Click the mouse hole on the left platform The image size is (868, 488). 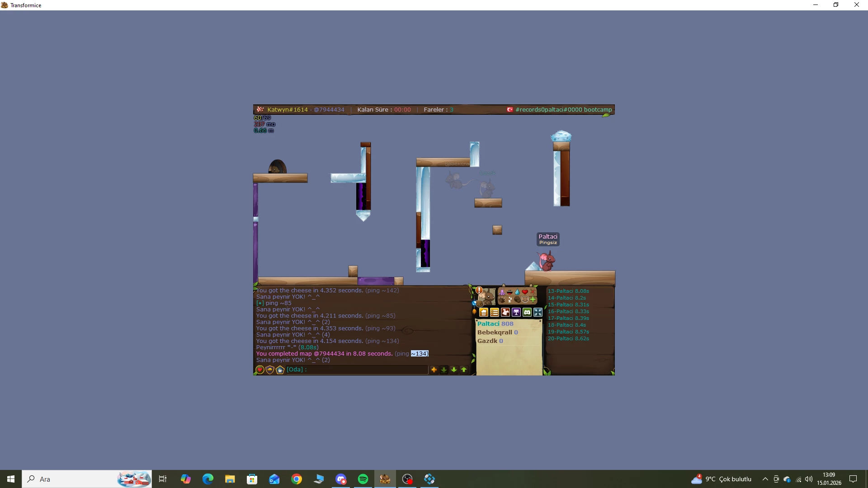click(277, 167)
